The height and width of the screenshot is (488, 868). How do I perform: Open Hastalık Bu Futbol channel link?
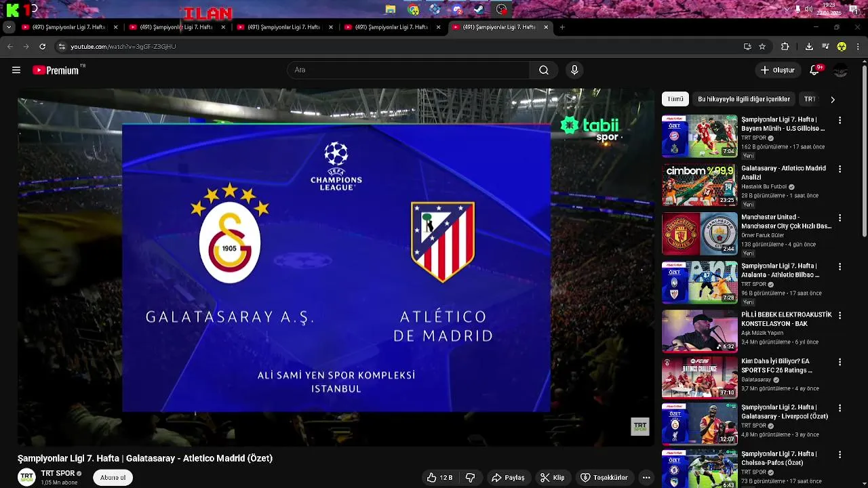click(x=764, y=186)
